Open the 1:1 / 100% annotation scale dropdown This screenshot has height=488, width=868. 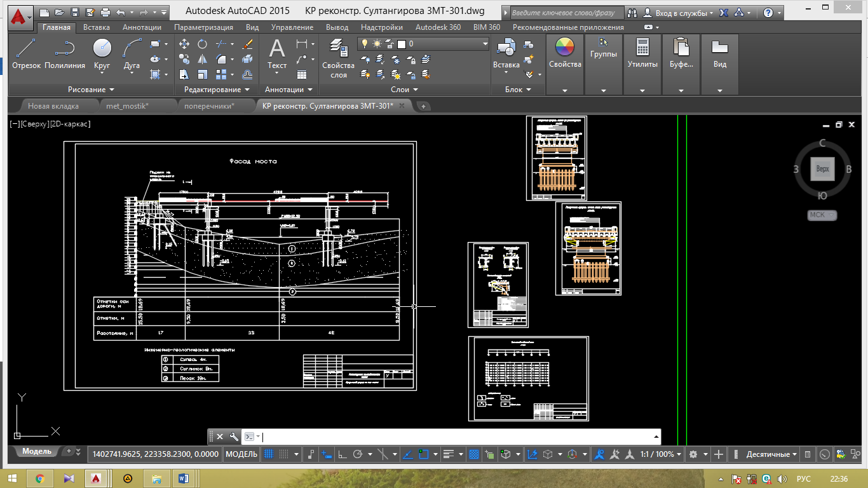[661, 454]
